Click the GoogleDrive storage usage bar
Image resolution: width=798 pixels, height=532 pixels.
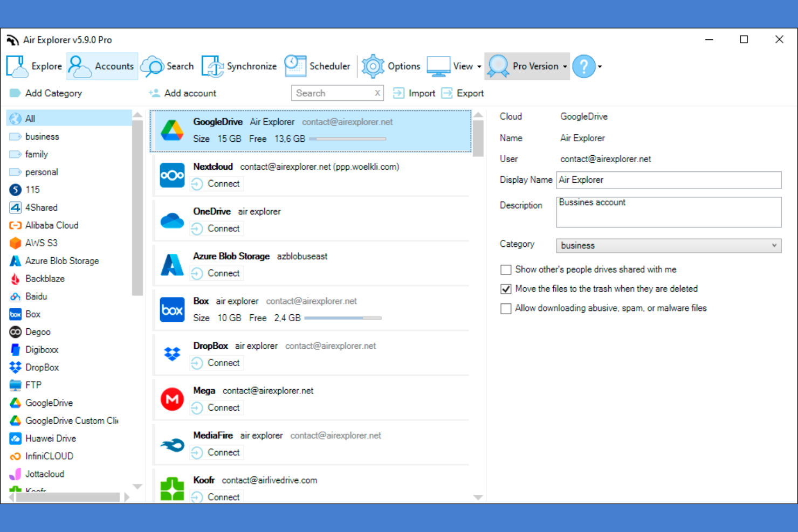(348, 139)
